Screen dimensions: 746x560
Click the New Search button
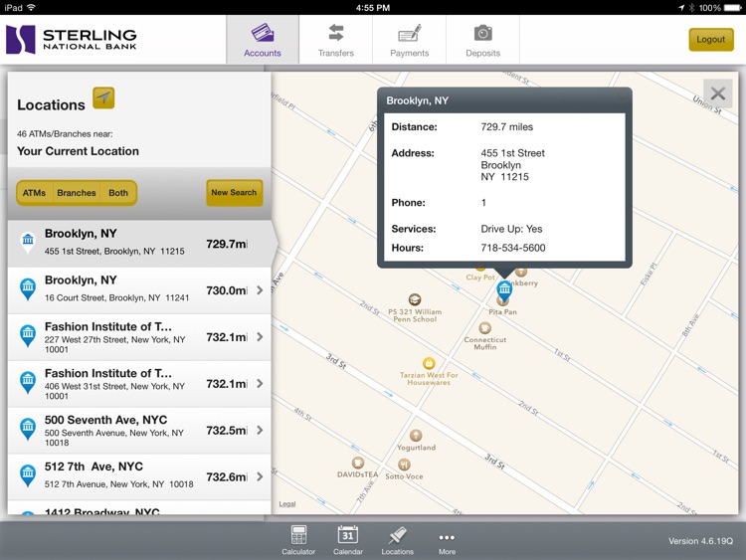tap(234, 193)
